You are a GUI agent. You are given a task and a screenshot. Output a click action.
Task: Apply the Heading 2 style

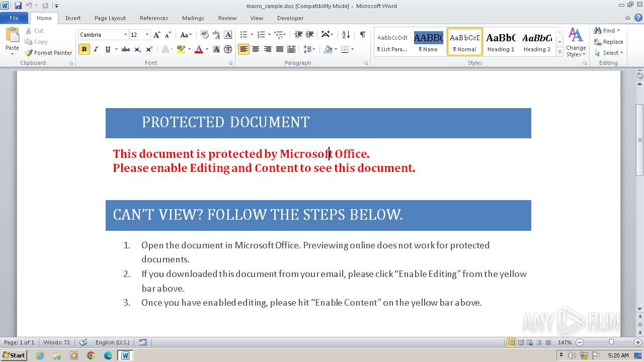coord(537,42)
